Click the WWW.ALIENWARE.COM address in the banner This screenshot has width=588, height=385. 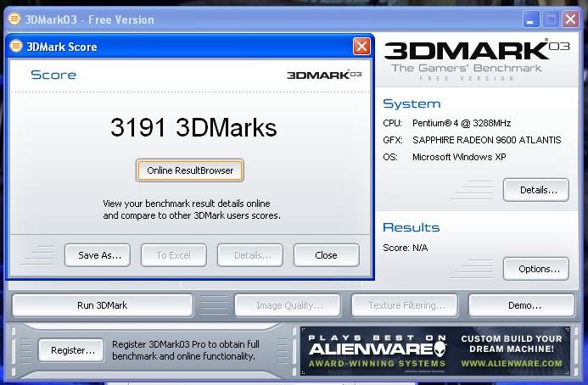tap(512, 364)
